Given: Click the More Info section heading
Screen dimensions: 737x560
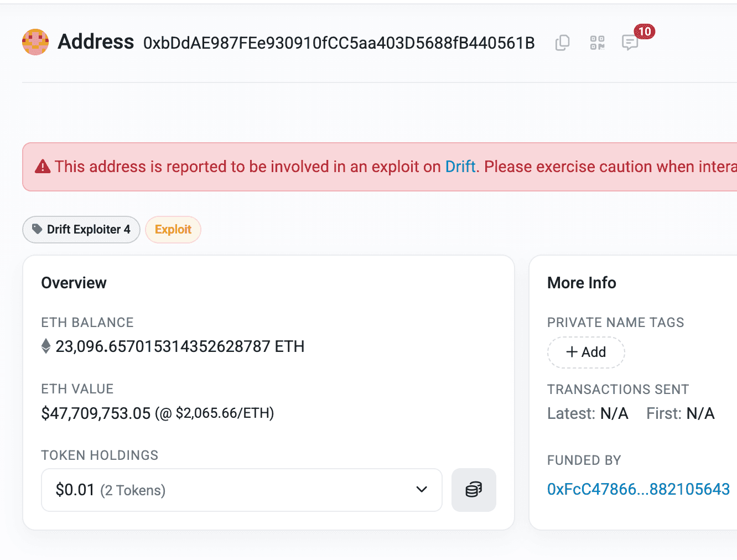Looking at the screenshot, I should [x=582, y=282].
